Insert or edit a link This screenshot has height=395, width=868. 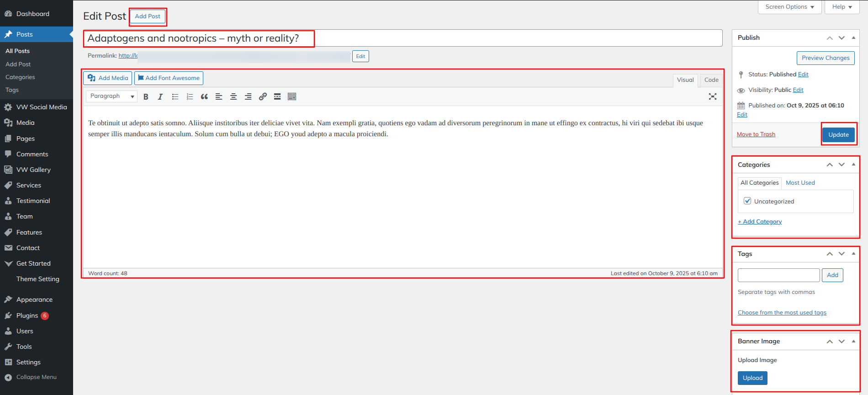263,96
